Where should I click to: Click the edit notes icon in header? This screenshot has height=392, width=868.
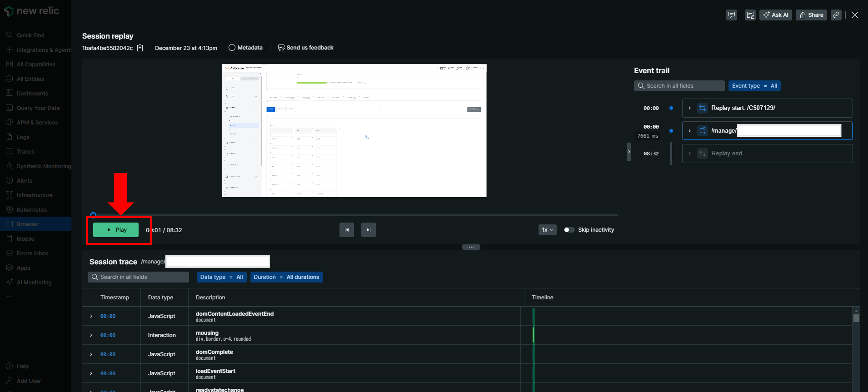[750, 15]
